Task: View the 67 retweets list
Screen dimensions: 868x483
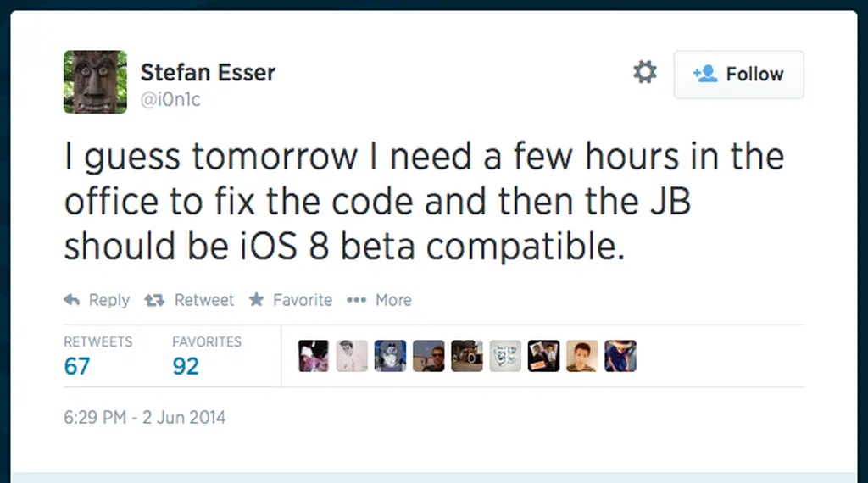Action: (77, 365)
